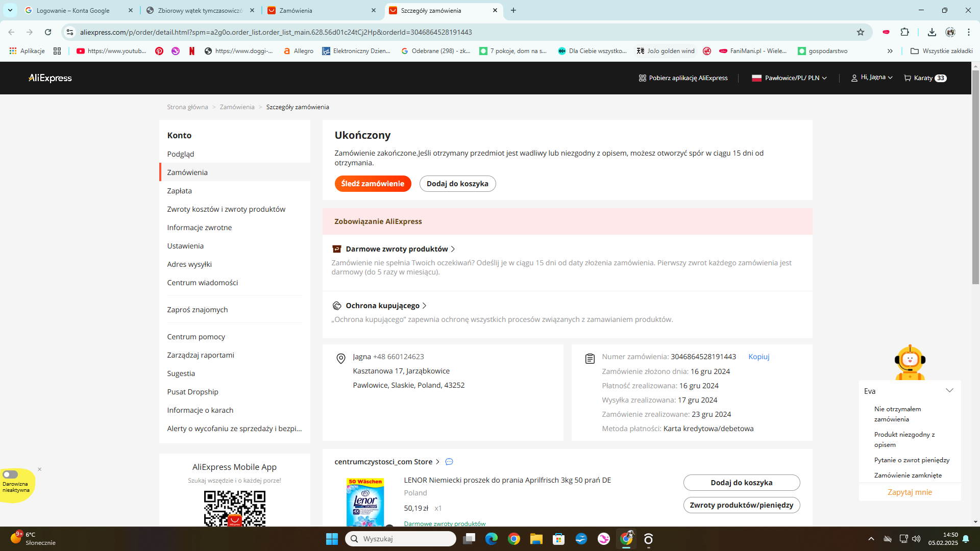
Task: Open tab search dropdown arrow
Action: click(x=10, y=10)
